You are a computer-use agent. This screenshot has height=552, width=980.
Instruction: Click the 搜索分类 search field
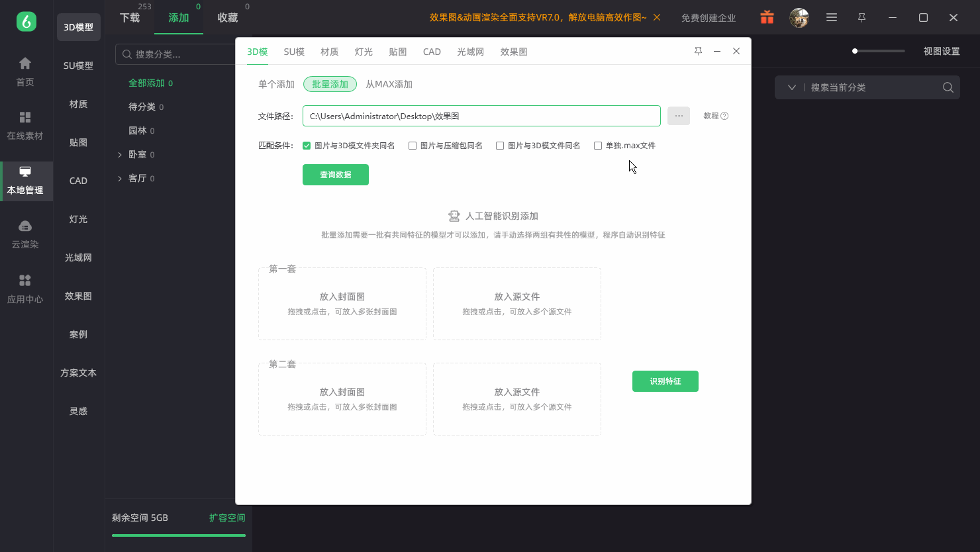click(x=175, y=54)
